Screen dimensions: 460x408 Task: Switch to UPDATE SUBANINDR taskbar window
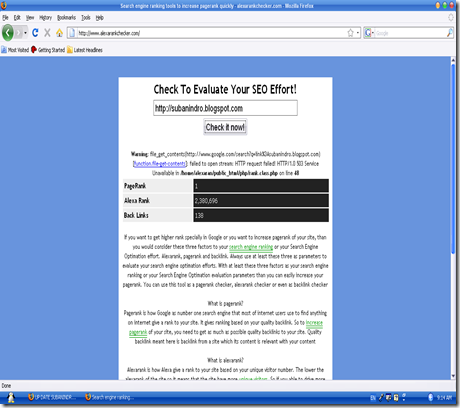[51, 397]
